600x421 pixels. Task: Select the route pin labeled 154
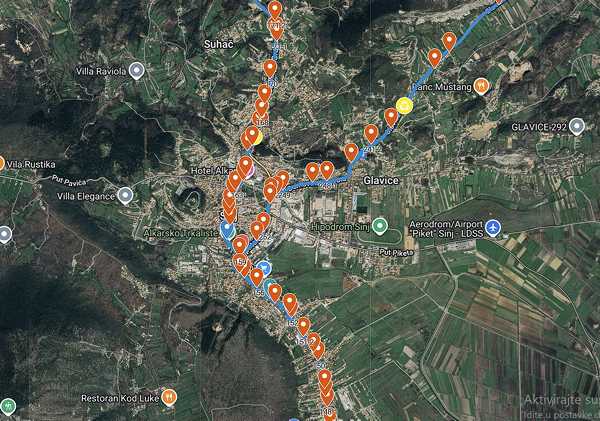[240, 262]
